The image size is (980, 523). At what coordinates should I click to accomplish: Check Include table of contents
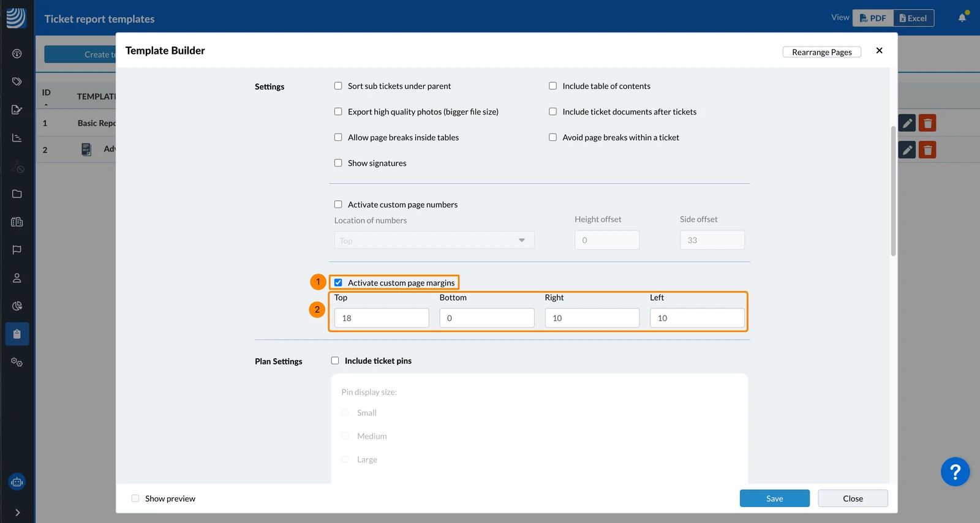tap(552, 86)
